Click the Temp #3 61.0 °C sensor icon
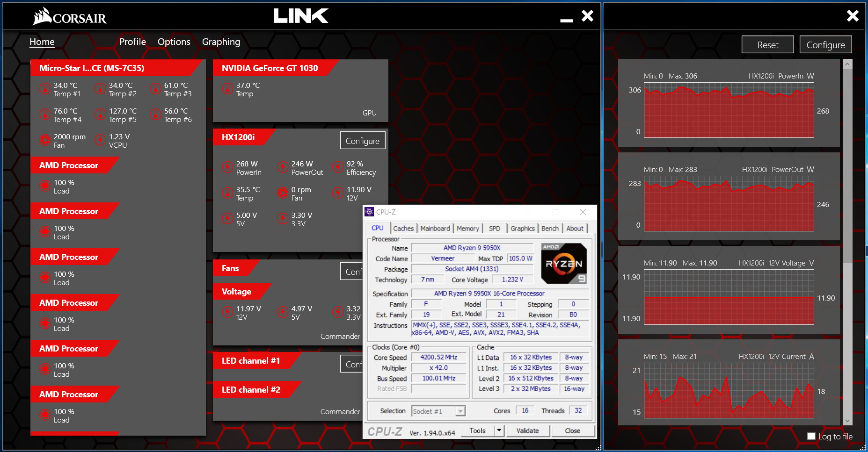 pyautogui.click(x=155, y=88)
